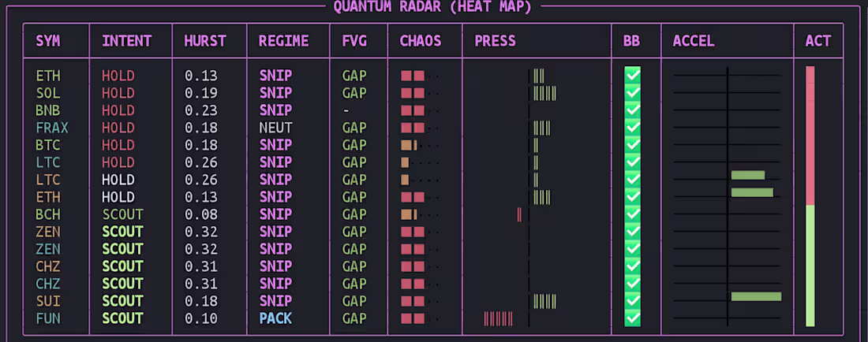Toggle the BTC row BB checkmark
Image resolution: width=868 pixels, height=342 pixels.
[633, 145]
